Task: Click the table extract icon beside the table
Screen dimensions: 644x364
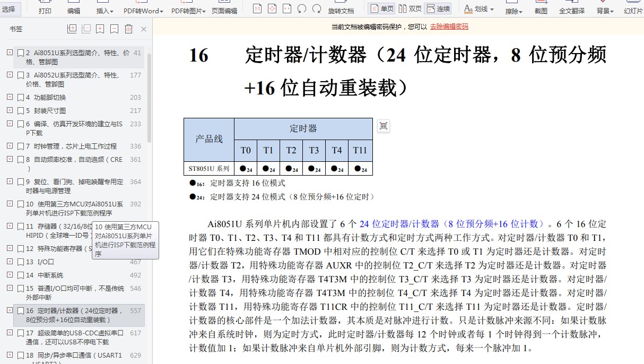Action: coord(384,126)
